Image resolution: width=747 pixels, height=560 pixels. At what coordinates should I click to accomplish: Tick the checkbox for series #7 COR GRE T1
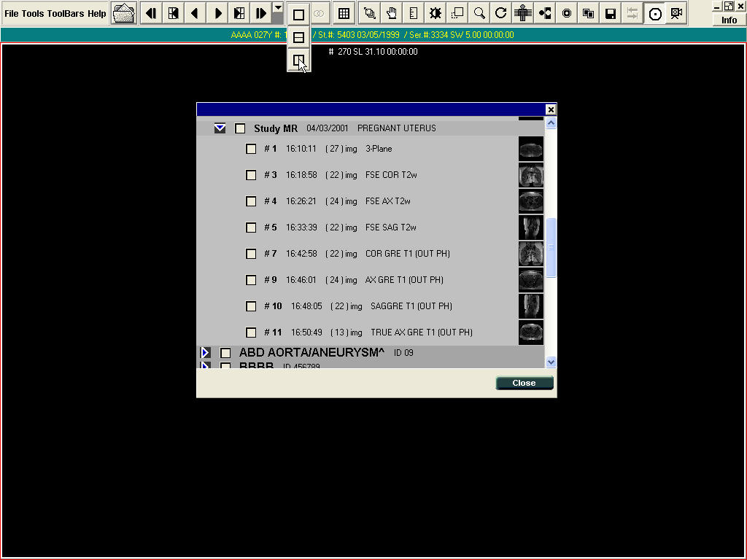pyautogui.click(x=251, y=254)
